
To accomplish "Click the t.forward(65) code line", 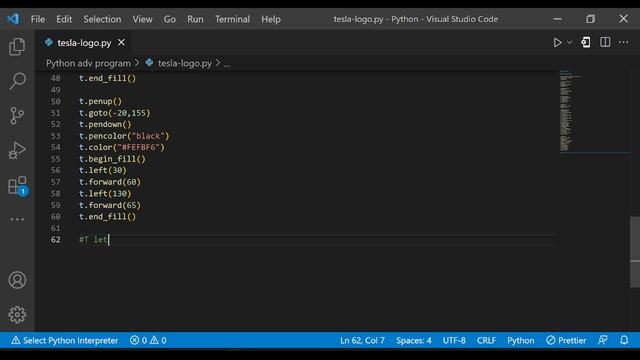I will pos(110,205).
